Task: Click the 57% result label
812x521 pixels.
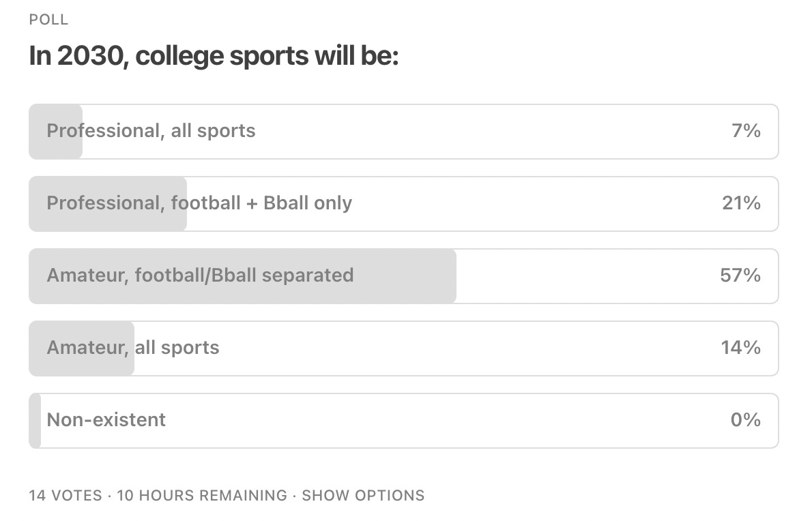Action: coord(740,276)
